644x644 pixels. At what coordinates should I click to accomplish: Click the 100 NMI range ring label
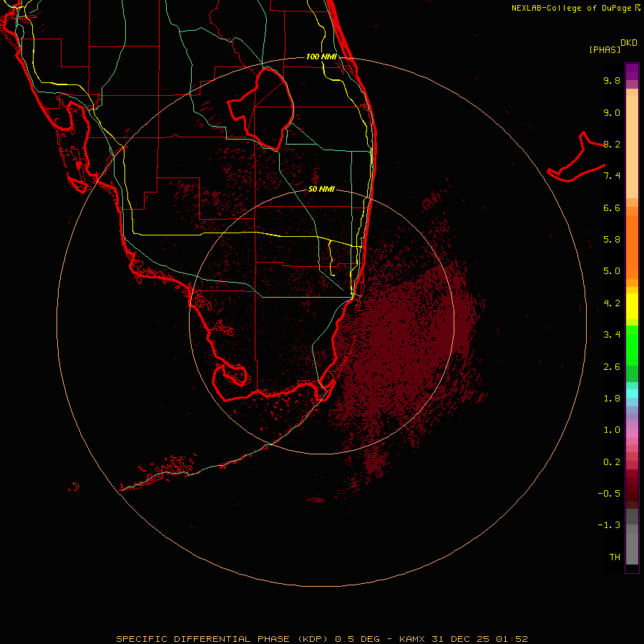point(321,57)
